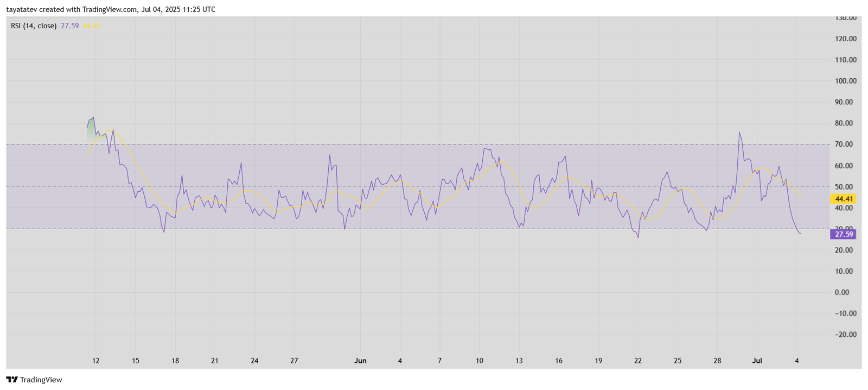This screenshot has height=390, width=868.
Task: Click the 16 date label on time axis
Action: (559, 361)
